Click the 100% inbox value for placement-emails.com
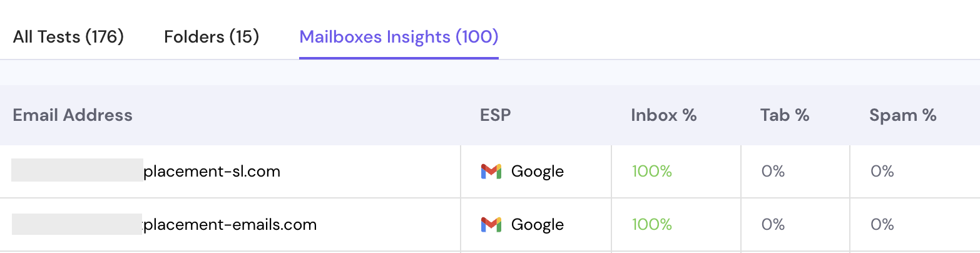This screenshot has width=980, height=253. tap(651, 224)
